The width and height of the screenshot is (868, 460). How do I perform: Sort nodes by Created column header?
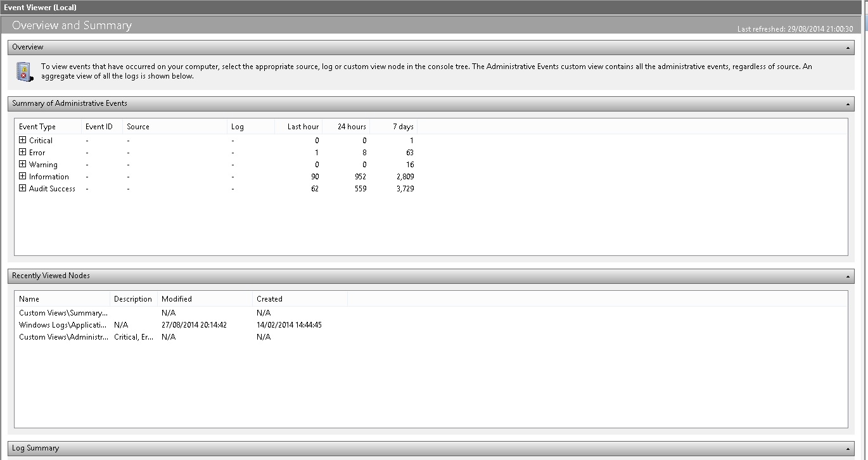(300, 299)
